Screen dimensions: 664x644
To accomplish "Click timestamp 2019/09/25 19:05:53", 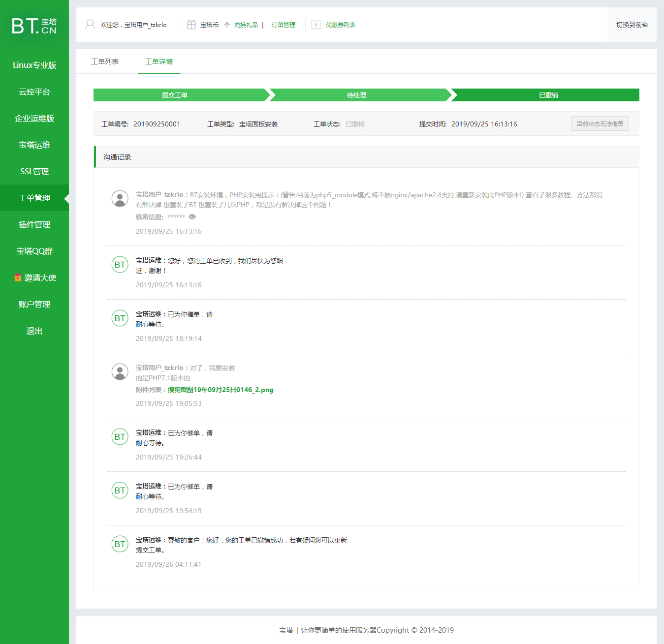I will click(x=169, y=403).
